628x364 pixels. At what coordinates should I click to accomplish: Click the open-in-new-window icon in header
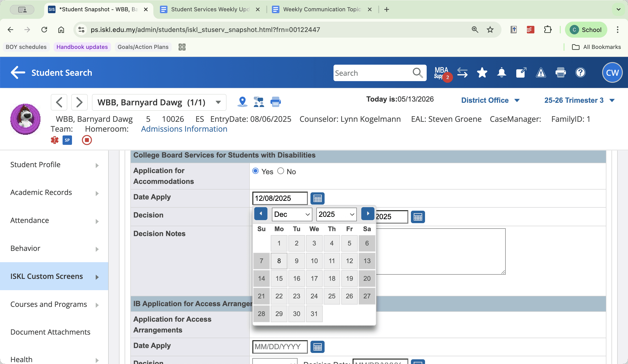click(x=521, y=73)
